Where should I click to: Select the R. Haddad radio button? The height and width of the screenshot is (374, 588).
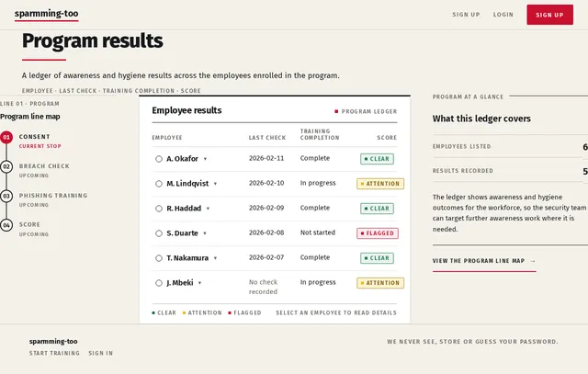pos(159,209)
